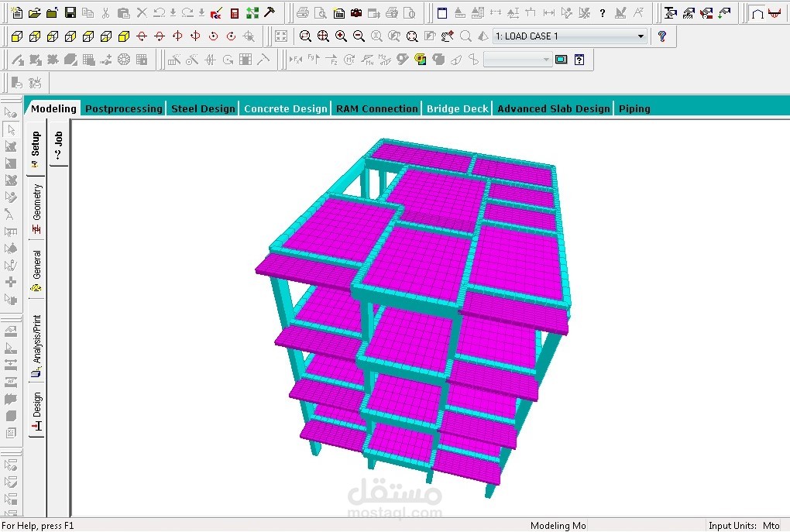
Task: Click the dynamic zoom crosshair magnifier icon
Action: 323,36
